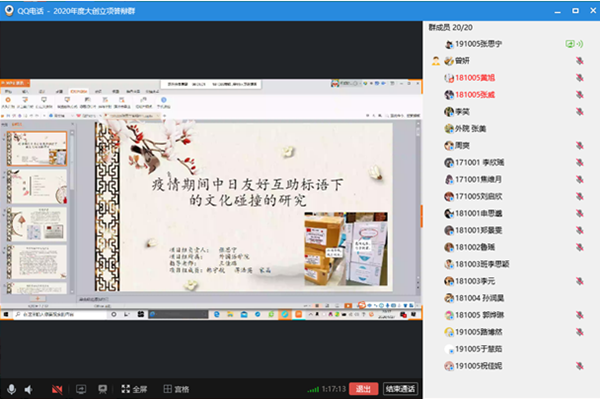Click the screen share icon
The image size is (600, 399).
tap(81, 389)
